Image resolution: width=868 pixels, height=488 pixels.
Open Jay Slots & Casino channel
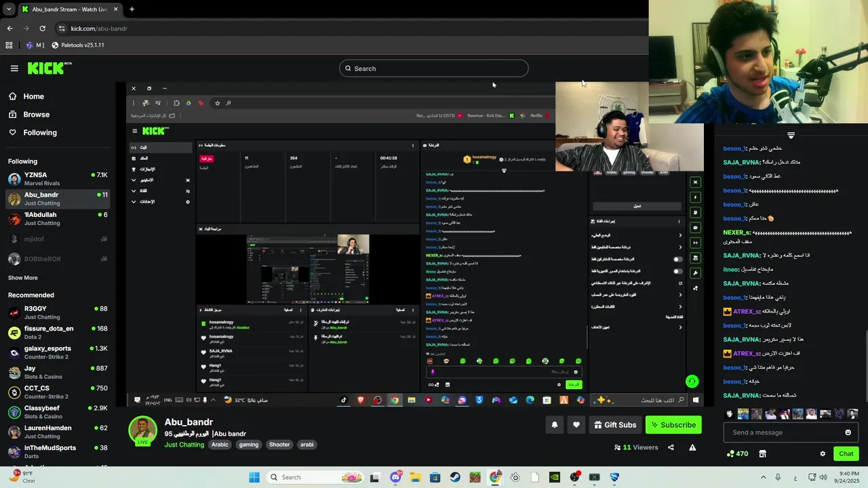tap(58, 372)
